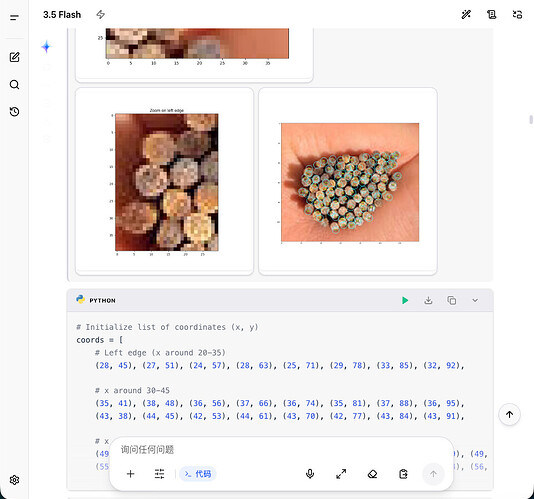This screenshot has height=499, width=534.
Task: Jump up with the circular up-arrow button
Action: pyautogui.click(x=509, y=415)
